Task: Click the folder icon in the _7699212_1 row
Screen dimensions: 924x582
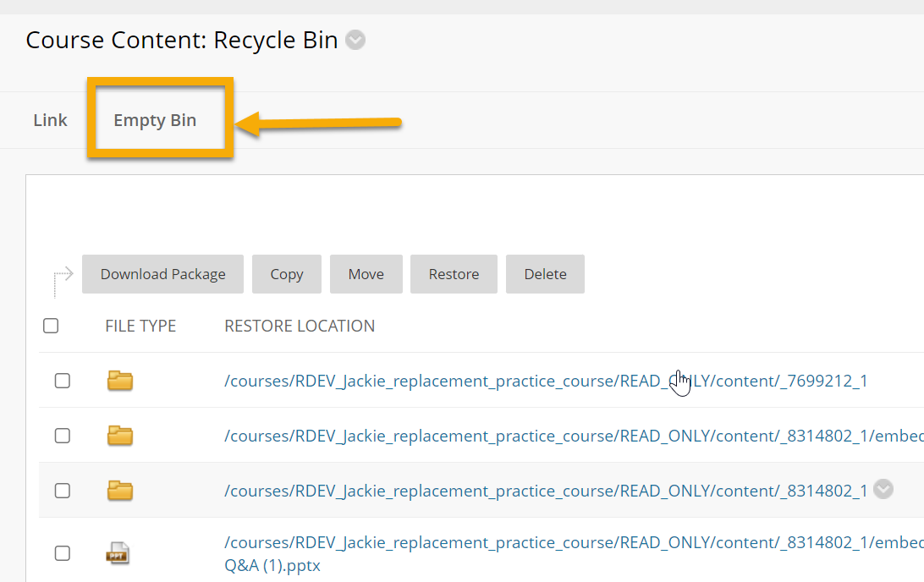Action: [x=120, y=381]
